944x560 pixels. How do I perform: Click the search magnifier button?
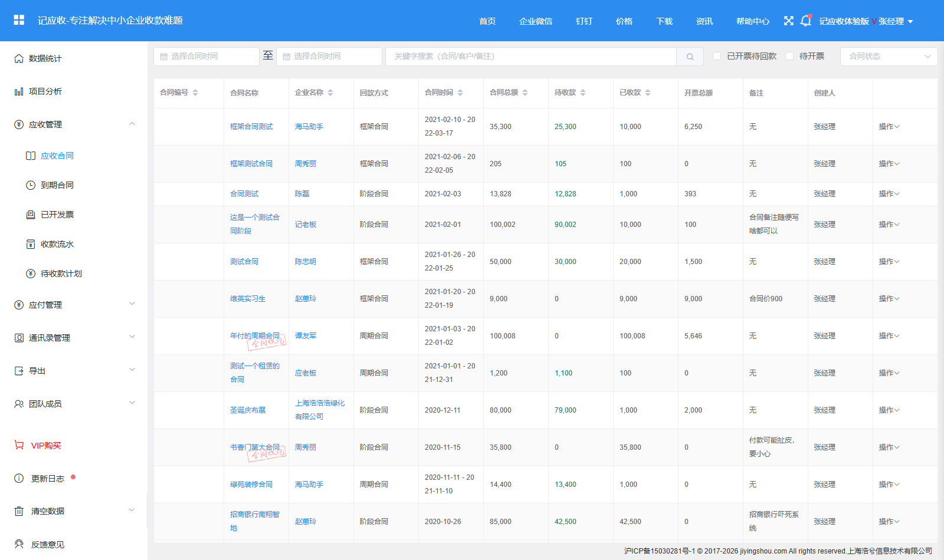click(690, 57)
